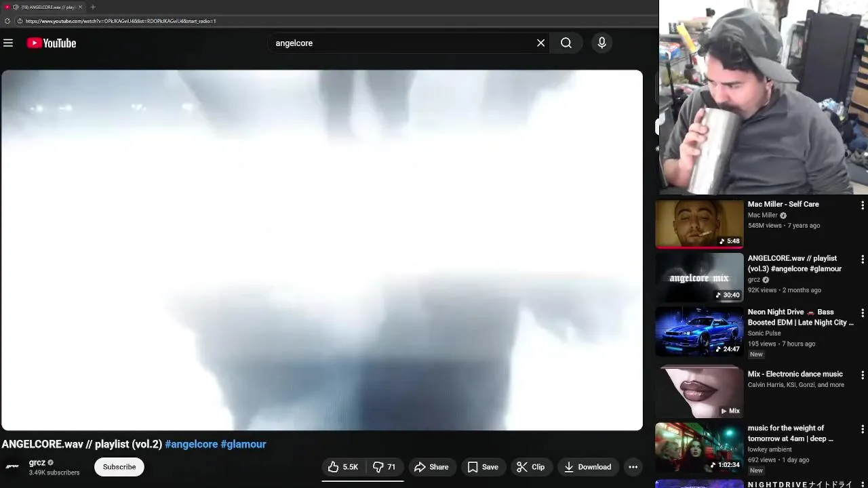868x488 pixels.
Task: Open the Share dialog
Action: [431, 467]
